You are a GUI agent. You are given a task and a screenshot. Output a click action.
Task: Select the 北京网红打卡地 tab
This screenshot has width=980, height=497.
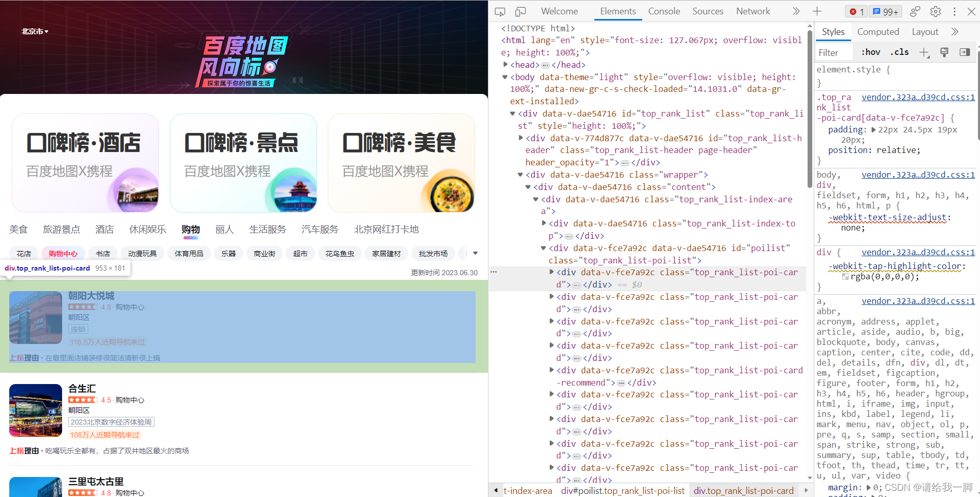pos(386,230)
